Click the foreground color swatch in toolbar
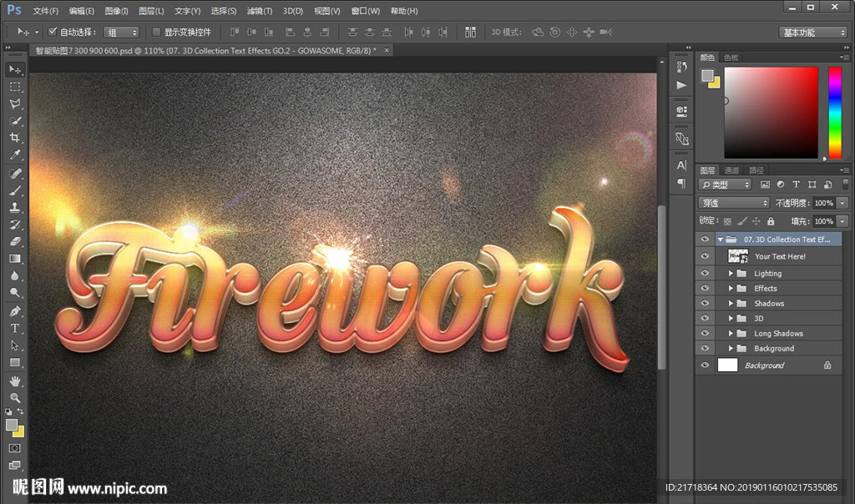855x504 pixels. click(x=12, y=425)
